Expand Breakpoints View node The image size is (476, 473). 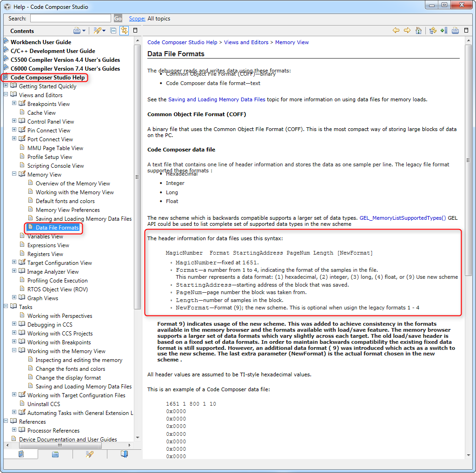pos(14,103)
